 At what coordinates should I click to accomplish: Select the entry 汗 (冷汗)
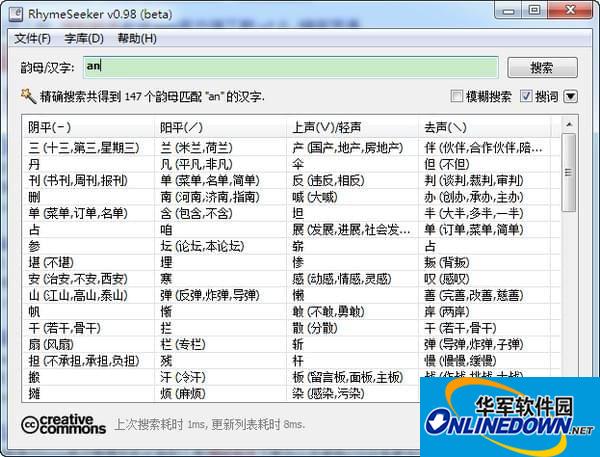click(x=183, y=377)
